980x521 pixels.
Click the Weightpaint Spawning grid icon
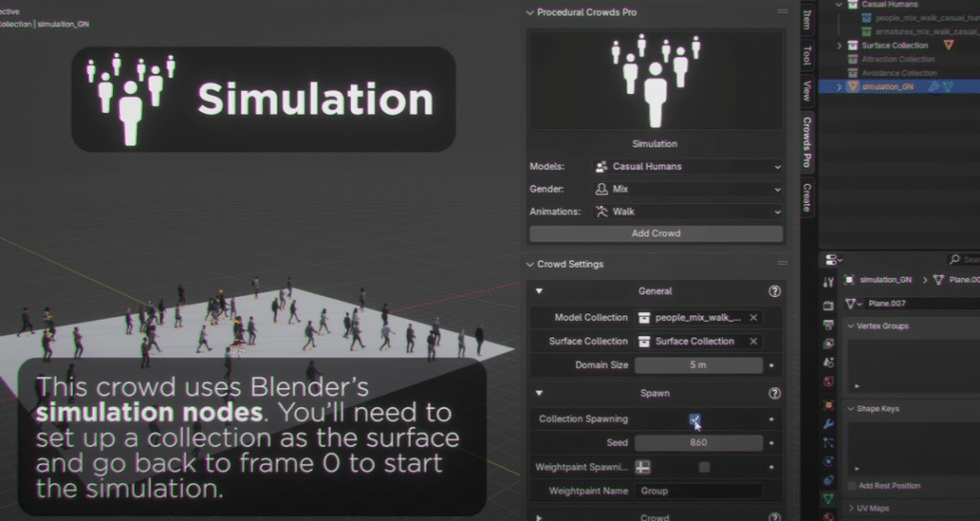click(x=645, y=466)
